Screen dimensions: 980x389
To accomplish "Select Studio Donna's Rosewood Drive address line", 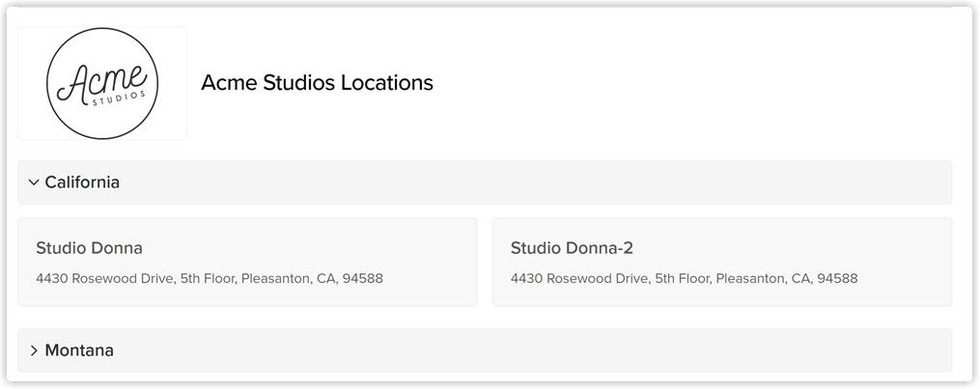I will click(210, 279).
